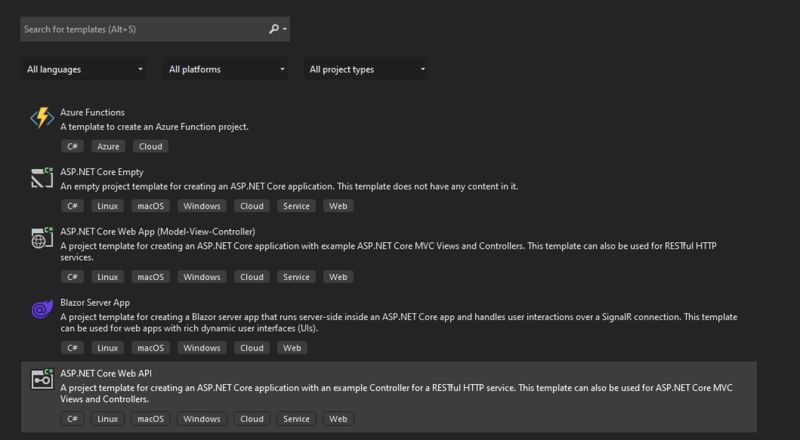Viewport: 800px width, 440px height.
Task: Click the Linux tag under ASP.NET Core Empty
Action: click(108, 206)
